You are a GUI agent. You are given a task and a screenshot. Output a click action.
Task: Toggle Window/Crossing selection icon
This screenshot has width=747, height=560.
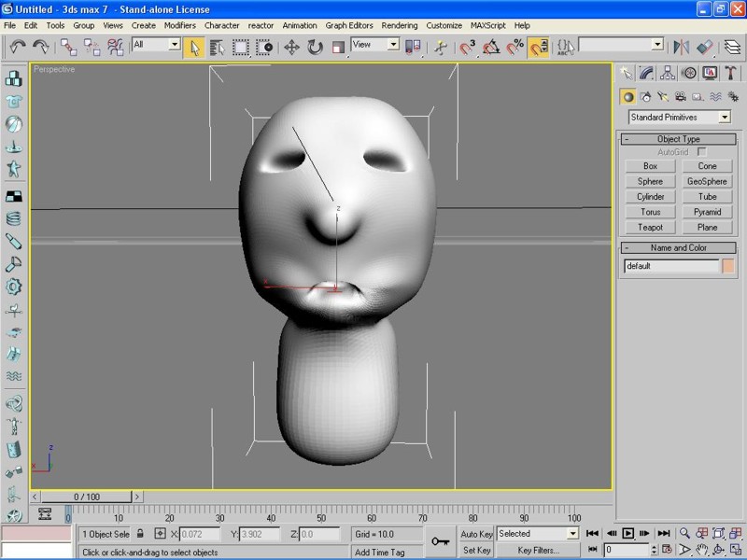pos(264,48)
